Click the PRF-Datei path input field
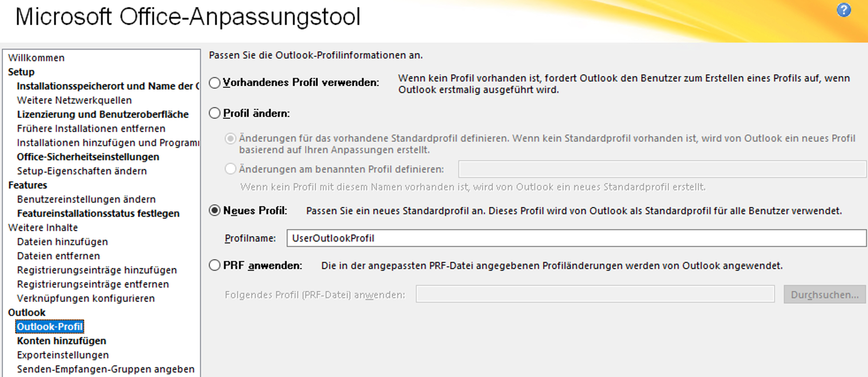 [595, 294]
